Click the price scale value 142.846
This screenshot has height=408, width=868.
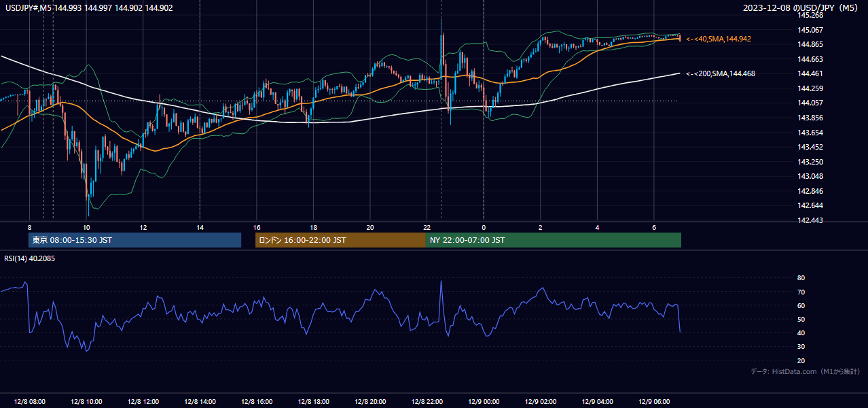coord(810,191)
